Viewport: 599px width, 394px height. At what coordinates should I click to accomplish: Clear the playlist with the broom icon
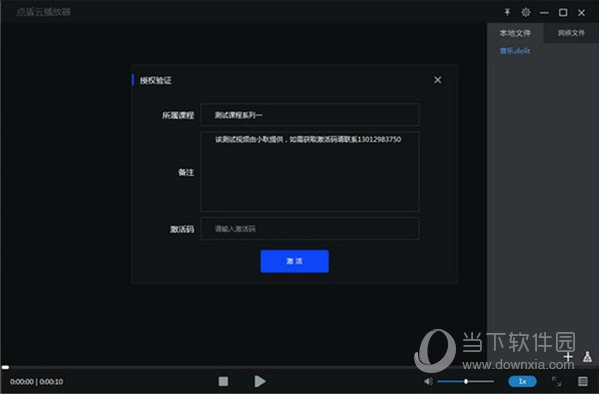coord(588,357)
